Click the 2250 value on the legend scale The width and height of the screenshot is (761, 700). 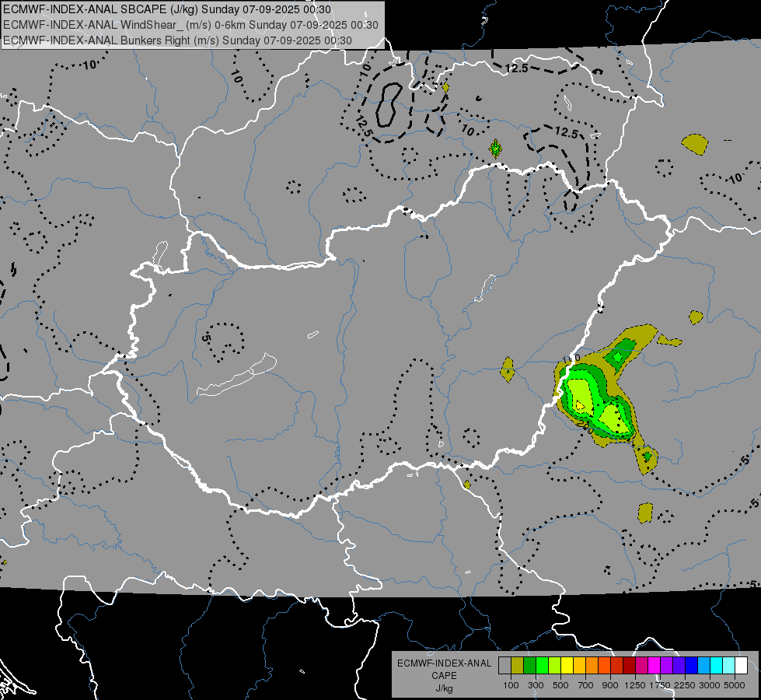[x=684, y=685]
